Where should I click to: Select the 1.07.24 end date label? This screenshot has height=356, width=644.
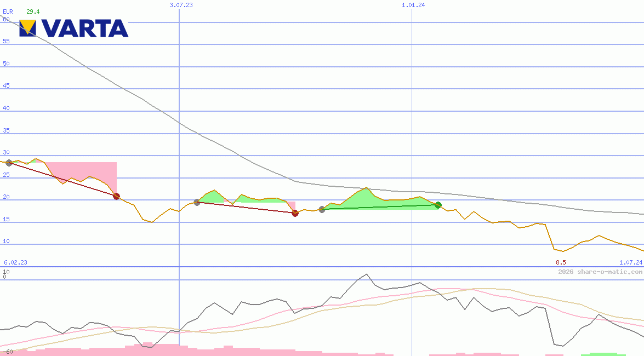630,263
